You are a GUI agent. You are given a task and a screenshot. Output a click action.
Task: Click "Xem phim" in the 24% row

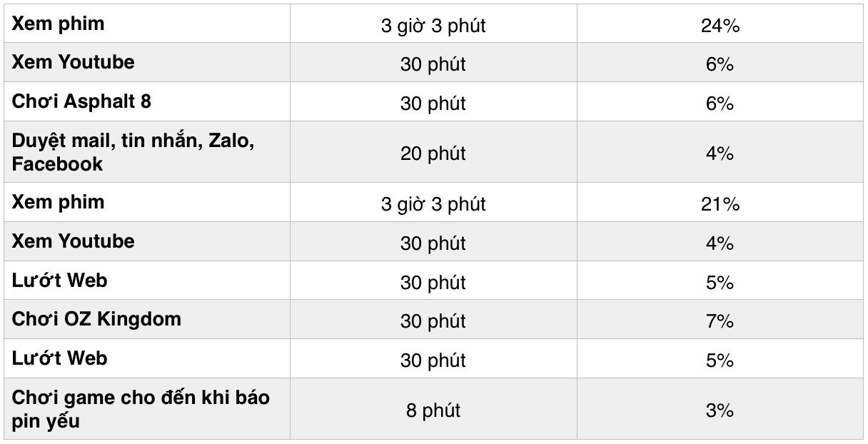pyautogui.click(x=58, y=24)
